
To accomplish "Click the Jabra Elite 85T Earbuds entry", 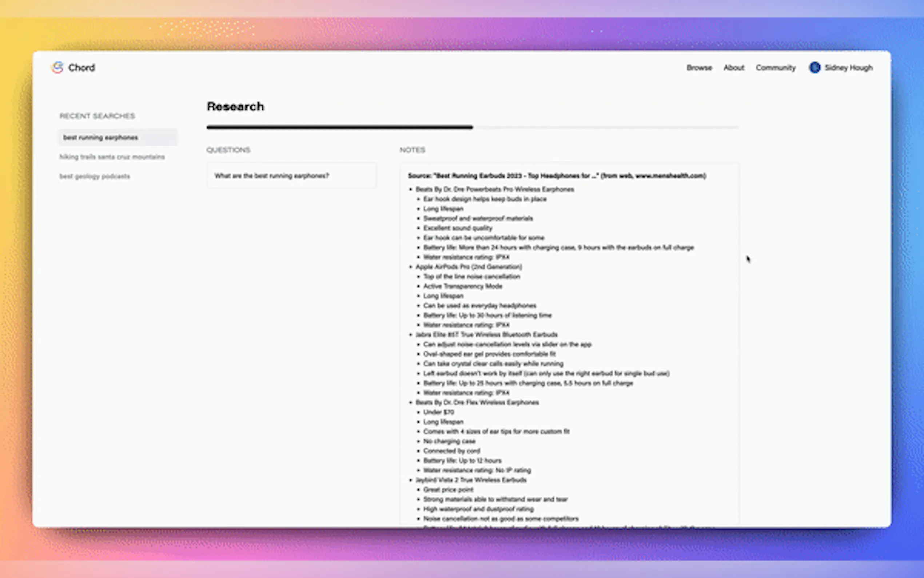I will [486, 334].
